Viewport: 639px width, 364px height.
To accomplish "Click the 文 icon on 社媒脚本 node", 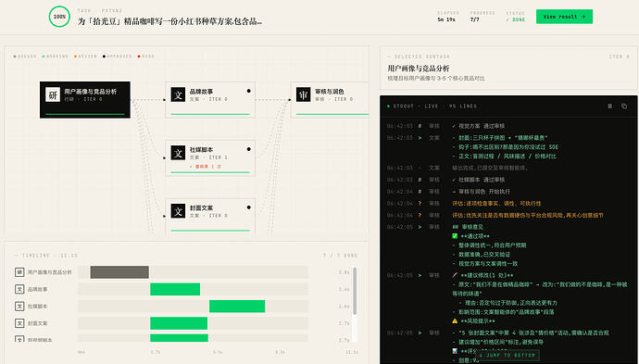I will (x=178, y=153).
